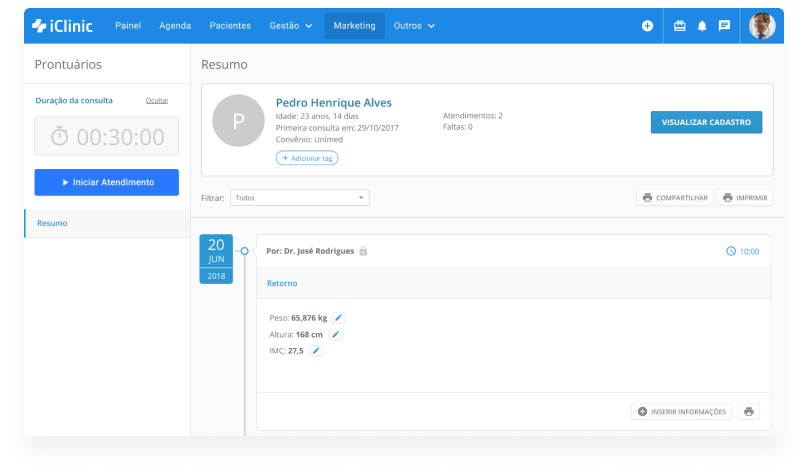The image size is (808, 476).
Task: Edit the Peso value with pencil icon
Action: 338,317
